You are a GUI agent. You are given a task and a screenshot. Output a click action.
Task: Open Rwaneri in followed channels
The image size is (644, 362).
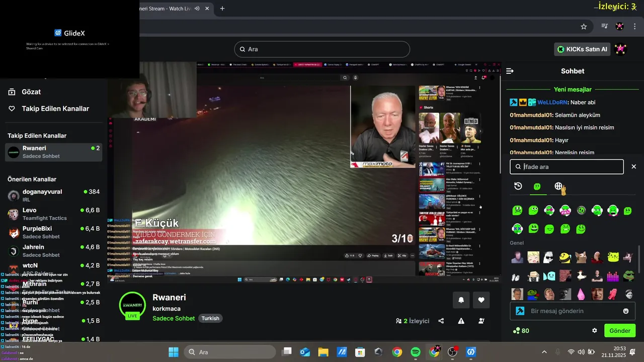tap(54, 152)
